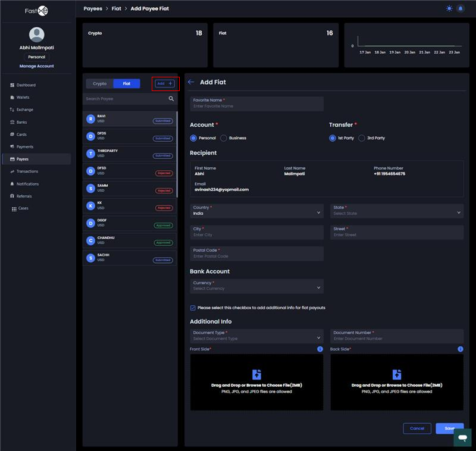Switch to the Crypto tab
476x451 pixels.
click(100, 84)
